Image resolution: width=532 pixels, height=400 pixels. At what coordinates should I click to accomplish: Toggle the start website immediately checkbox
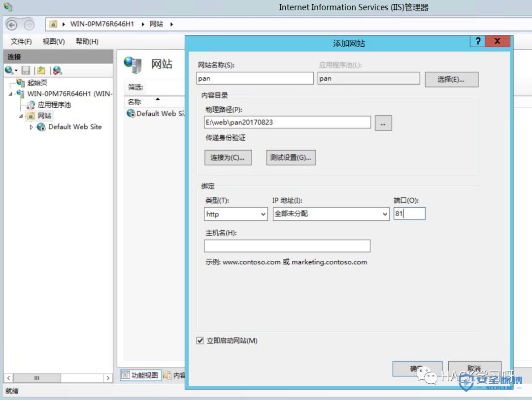click(x=200, y=340)
